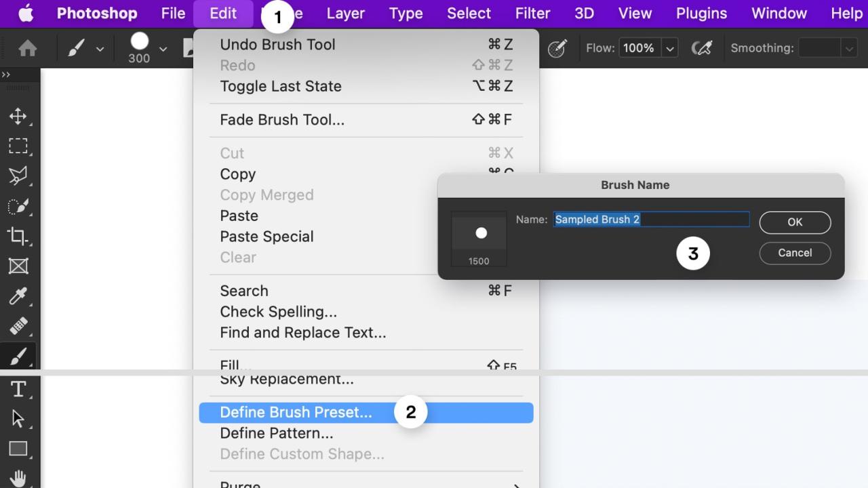
Task: Select the Healing Brush tool
Action: pos(18,326)
